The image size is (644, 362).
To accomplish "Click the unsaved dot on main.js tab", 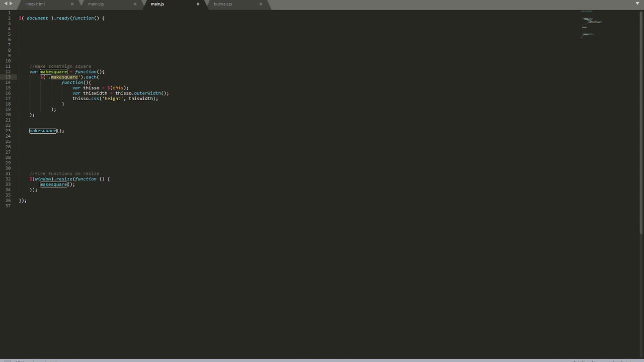I will click(x=198, y=4).
